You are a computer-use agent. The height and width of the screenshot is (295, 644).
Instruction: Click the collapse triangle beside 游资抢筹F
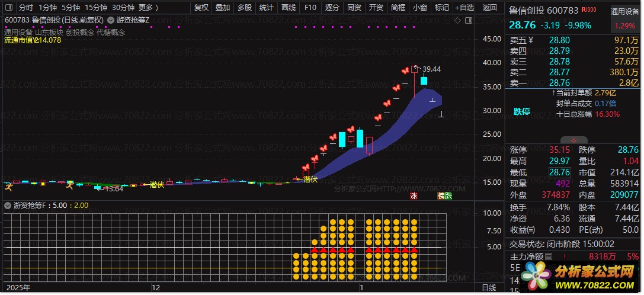coord(8,204)
